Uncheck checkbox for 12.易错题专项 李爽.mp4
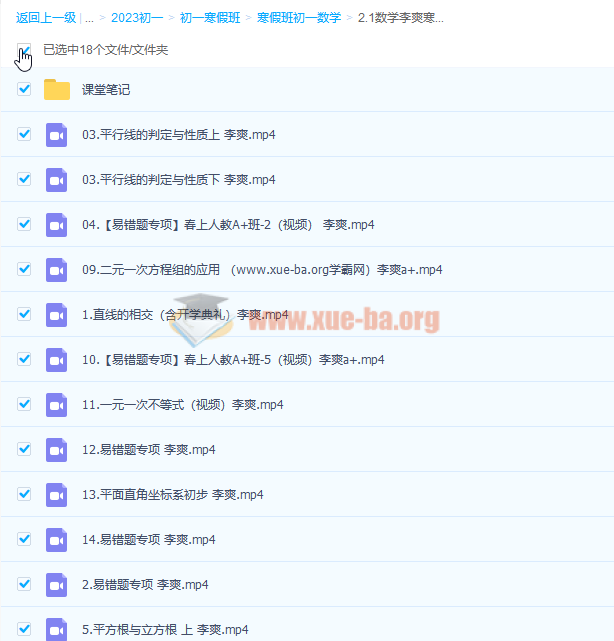614x641 pixels. 24,450
